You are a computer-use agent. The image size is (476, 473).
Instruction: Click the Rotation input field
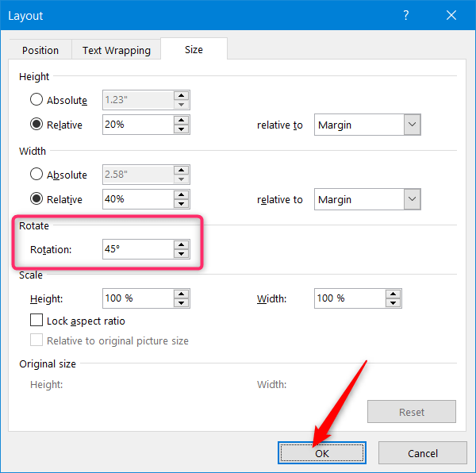click(x=138, y=249)
